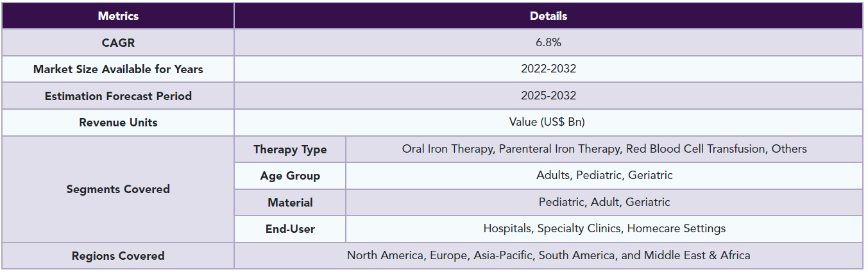Select the End-User sub-label
The height and width of the screenshot is (272, 868).
tap(290, 229)
